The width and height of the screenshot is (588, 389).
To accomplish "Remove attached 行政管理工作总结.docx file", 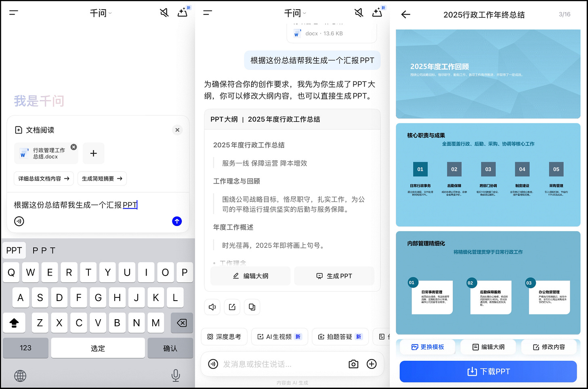I will pyautogui.click(x=73, y=147).
